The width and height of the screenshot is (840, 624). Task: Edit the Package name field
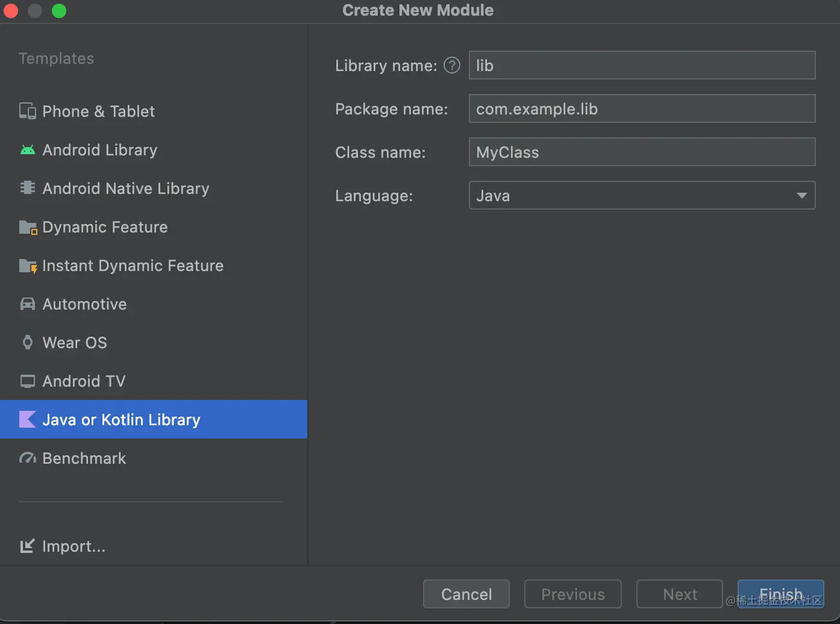click(x=642, y=109)
